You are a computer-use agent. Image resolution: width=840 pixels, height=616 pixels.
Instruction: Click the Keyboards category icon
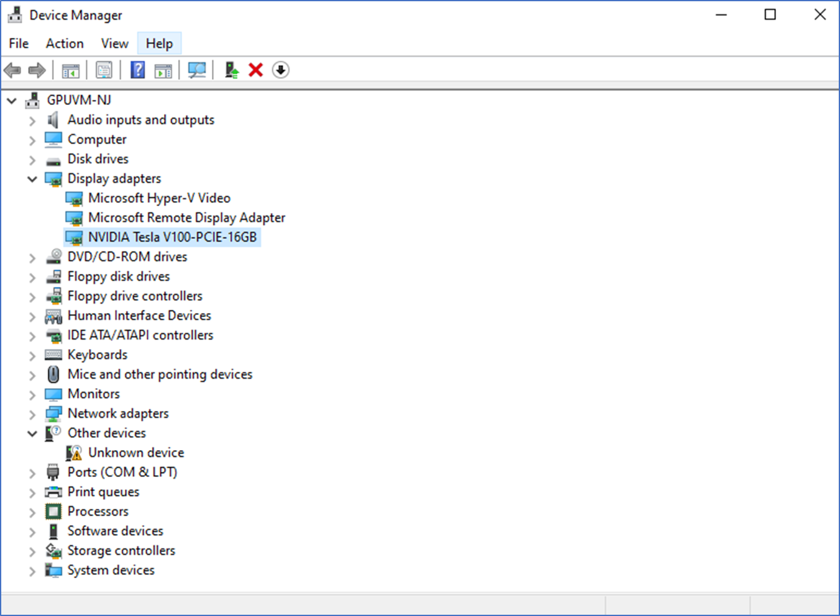tap(53, 355)
